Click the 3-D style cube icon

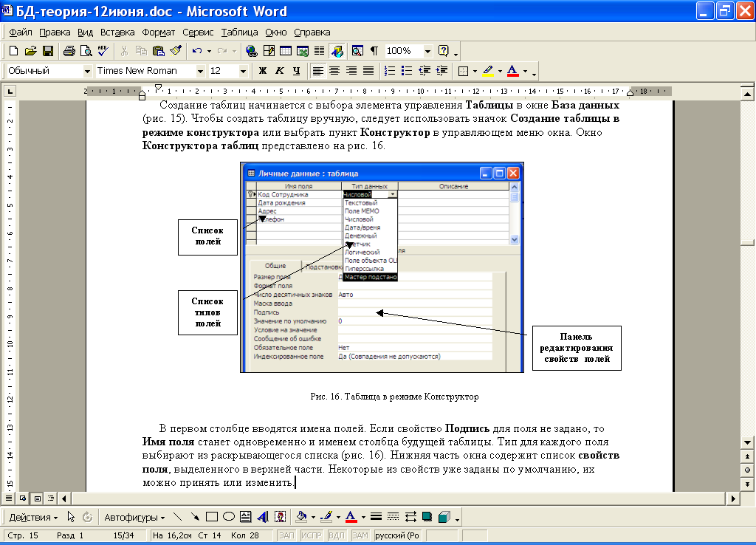coord(444,517)
